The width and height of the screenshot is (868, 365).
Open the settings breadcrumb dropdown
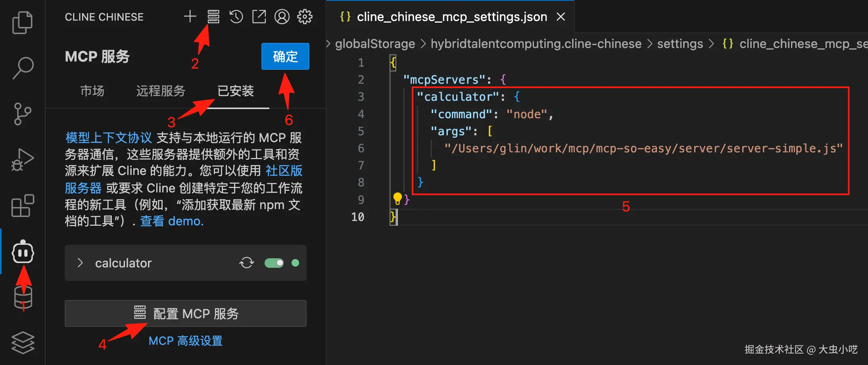tap(680, 44)
